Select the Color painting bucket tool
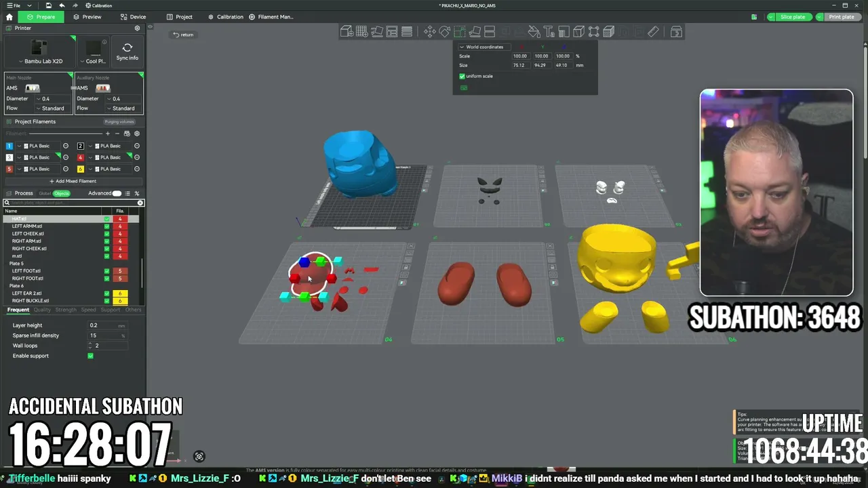 [534, 32]
